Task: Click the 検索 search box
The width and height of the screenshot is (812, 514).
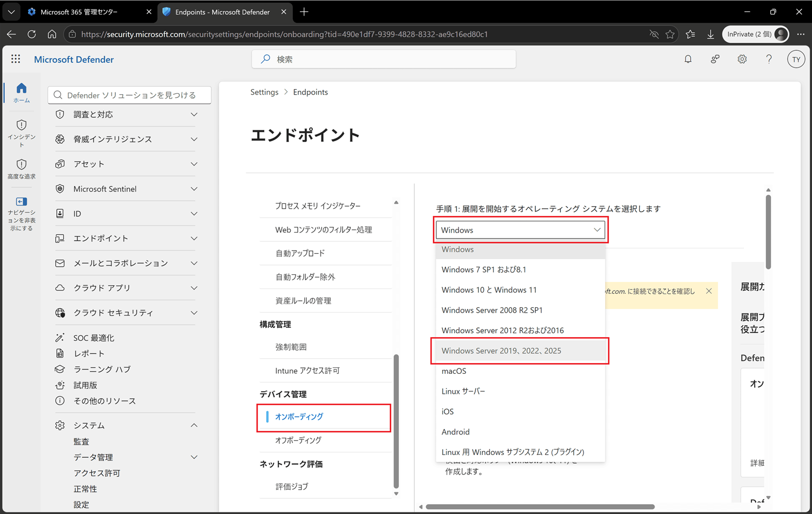Action: point(384,59)
